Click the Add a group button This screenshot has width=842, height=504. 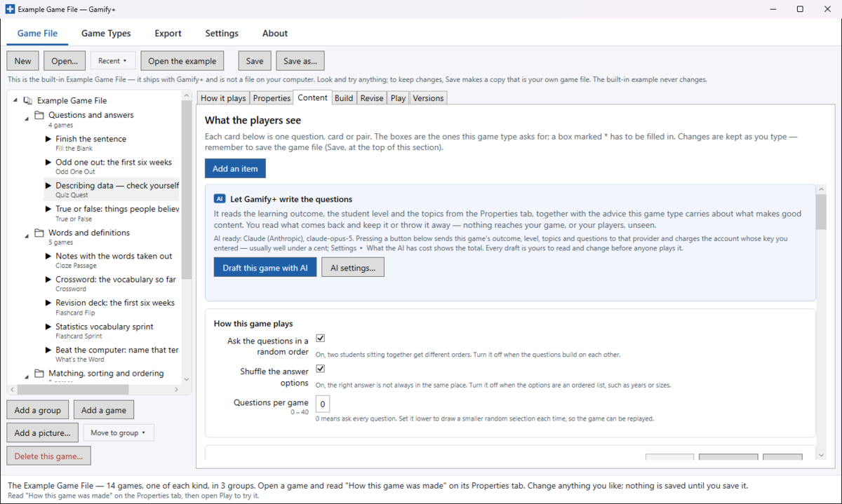click(x=38, y=410)
